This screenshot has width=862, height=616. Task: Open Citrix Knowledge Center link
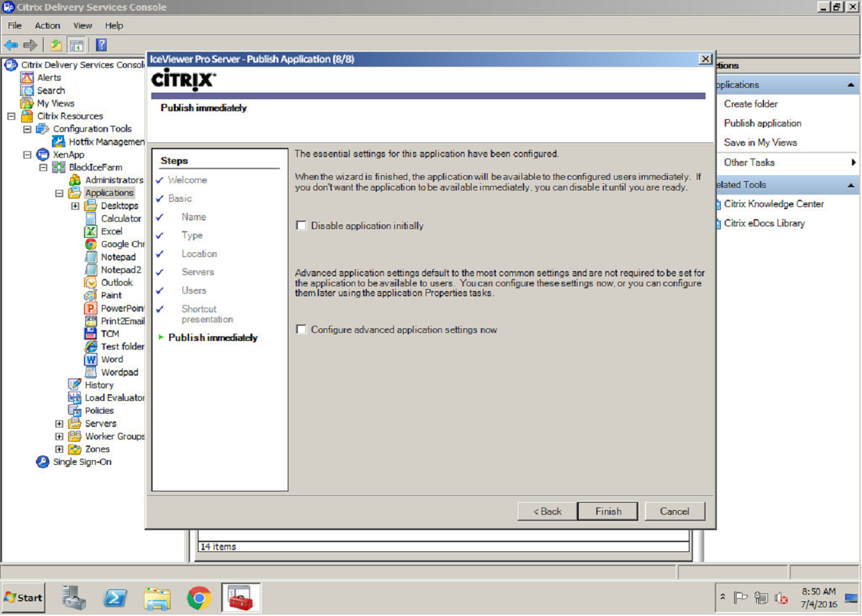(774, 204)
